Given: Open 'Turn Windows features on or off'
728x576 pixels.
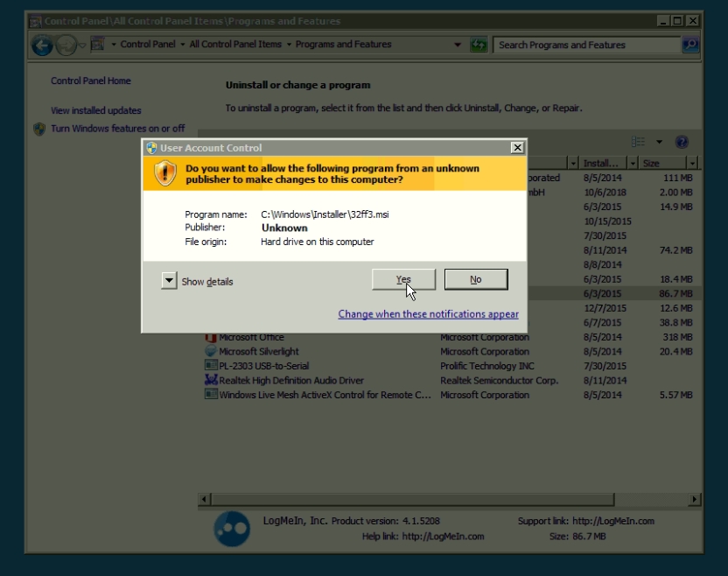Looking at the screenshot, I should tap(118, 129).
